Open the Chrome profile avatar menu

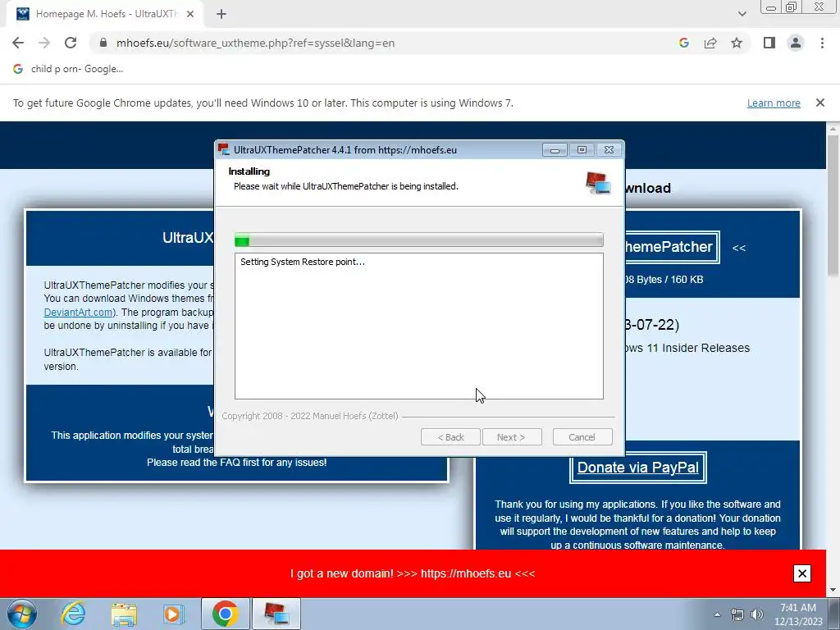point(796,43)
